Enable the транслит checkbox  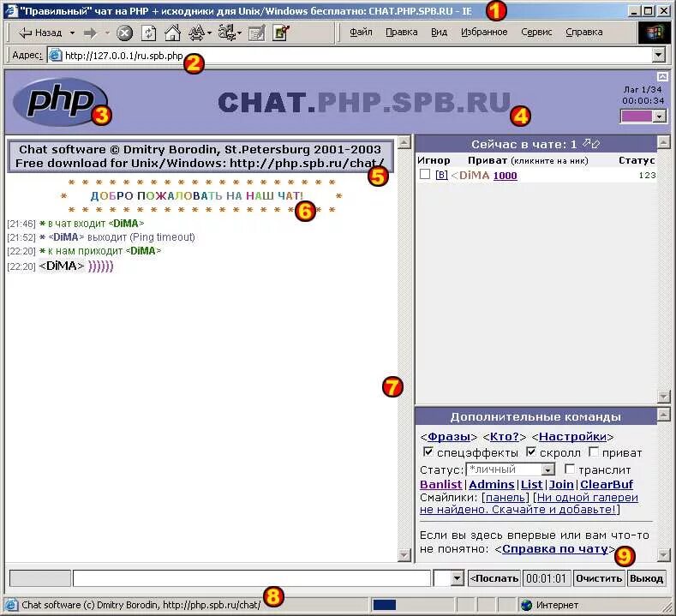570,469
